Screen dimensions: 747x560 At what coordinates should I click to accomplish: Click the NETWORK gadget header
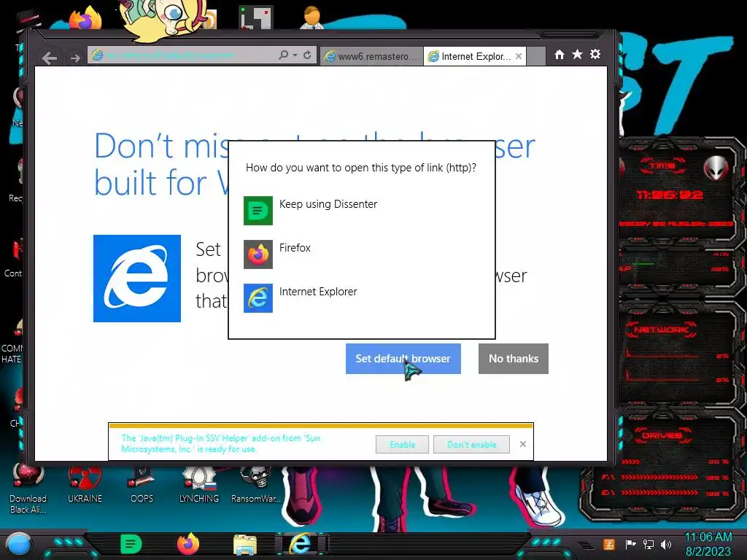pos(661,330)
